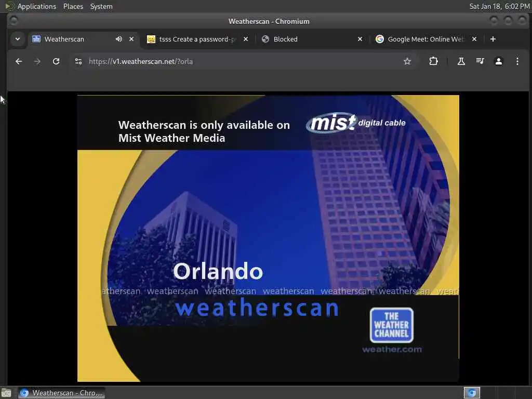Viewport: 532px width, 399px height.
Task: Mute the Weatherscan tab audio
Action: [119, 39]
